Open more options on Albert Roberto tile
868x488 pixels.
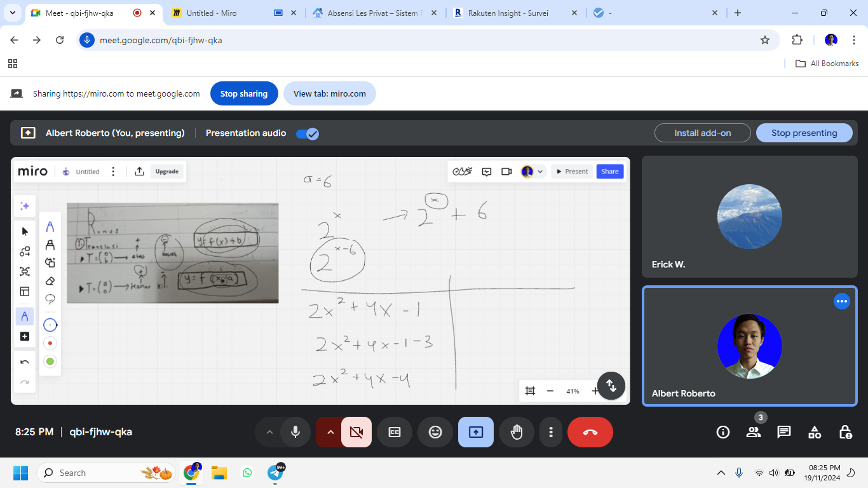pyautogui.click(x=842, y=301)
